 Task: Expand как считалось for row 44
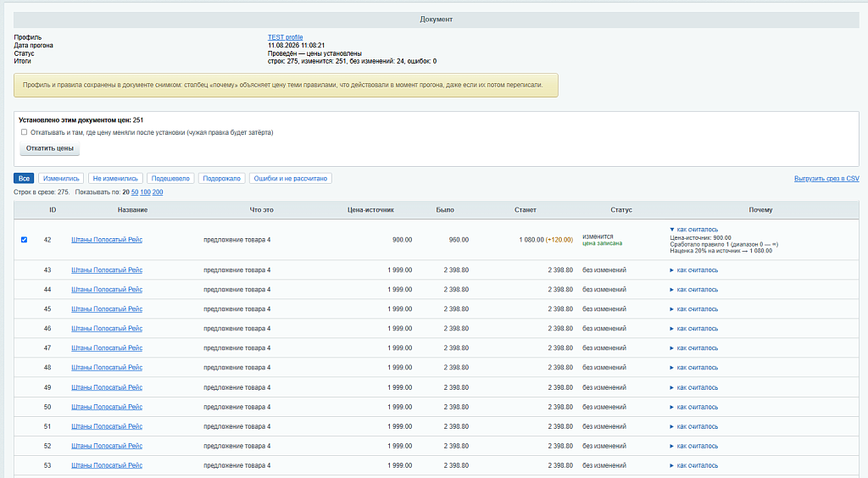pyautogui.click(x=693, y=289)
